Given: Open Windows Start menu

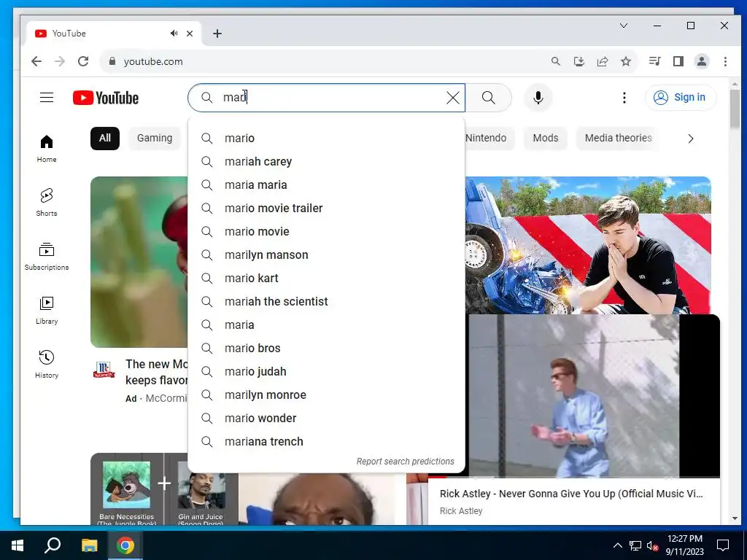Looking at the screenshot, I should [18, 545].
